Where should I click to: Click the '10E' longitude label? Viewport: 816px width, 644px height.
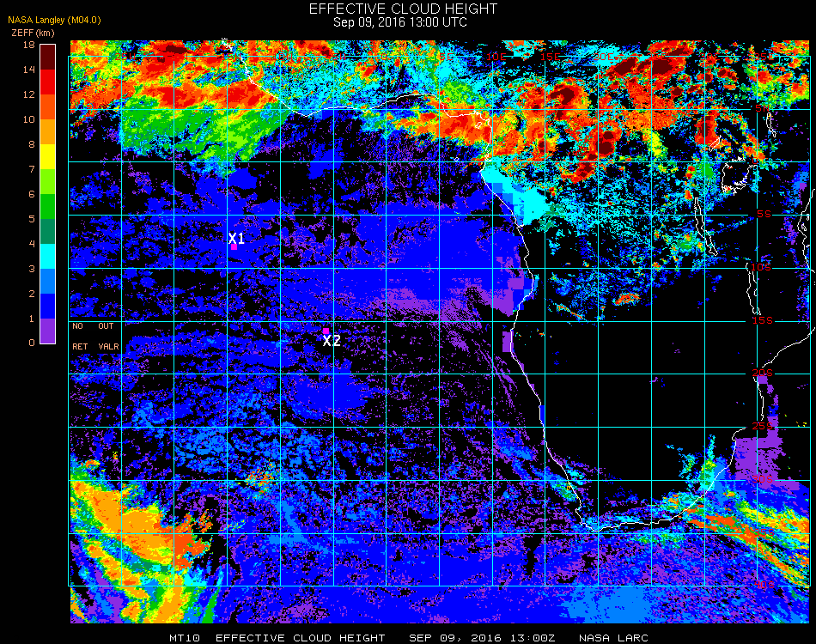click(496, 56)
